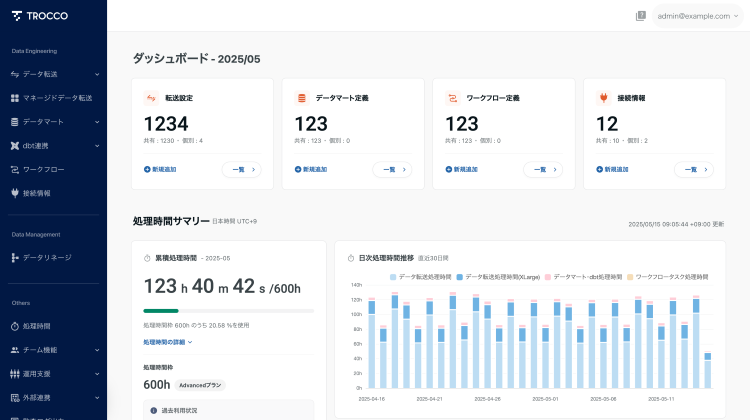The image size is (750, 420).
Task: Open the documentation book icon in the header
Action: [640, 16]
